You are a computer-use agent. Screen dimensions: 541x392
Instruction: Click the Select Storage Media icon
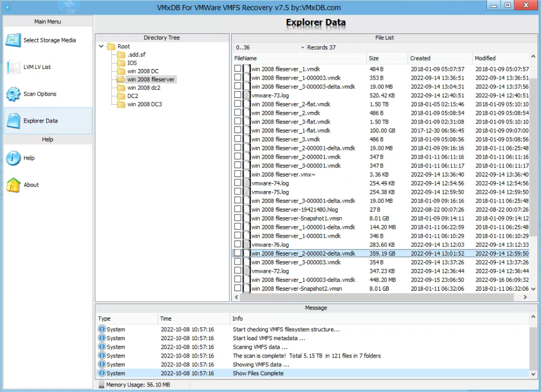(13, 40)
